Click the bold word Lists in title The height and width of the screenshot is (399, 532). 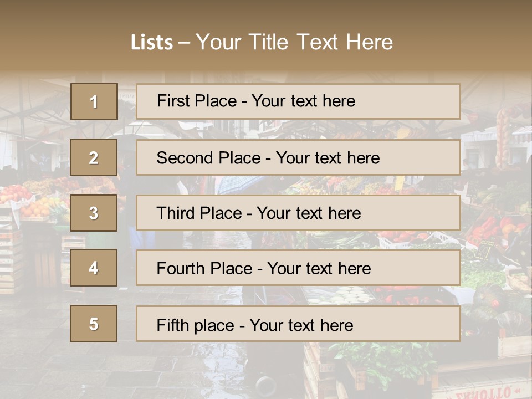[x=152, y=43]
